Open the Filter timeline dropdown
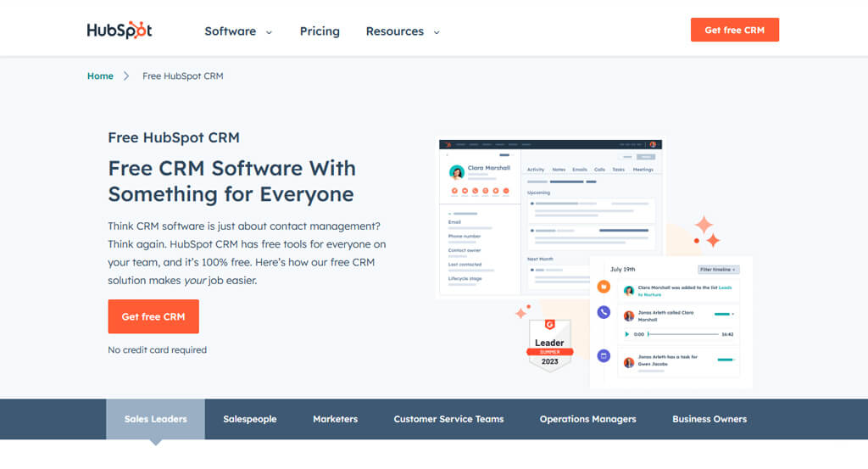The height and width of the screenshot is (469, 868). [718, 270]
